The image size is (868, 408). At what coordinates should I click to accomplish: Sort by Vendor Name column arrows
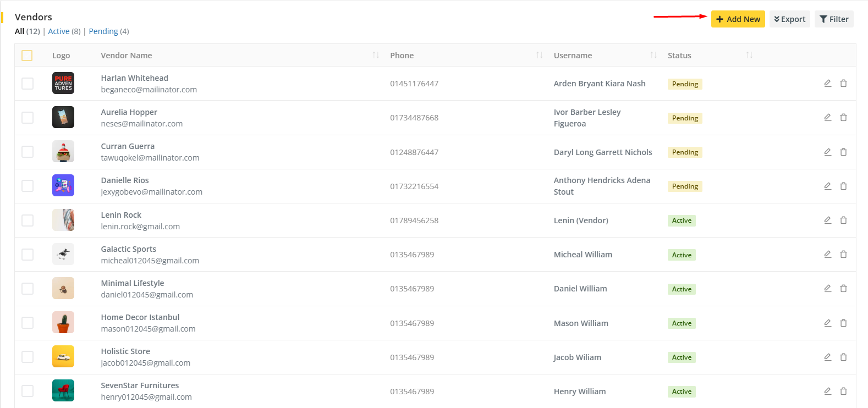point(376,56)
